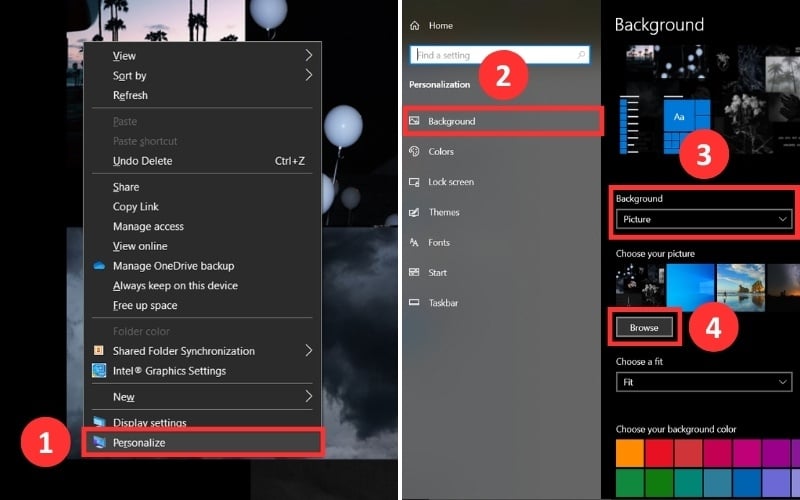Click the Colors palette icon
The image size is (800, 500).
pyautogui.click(x=414, y=151)
